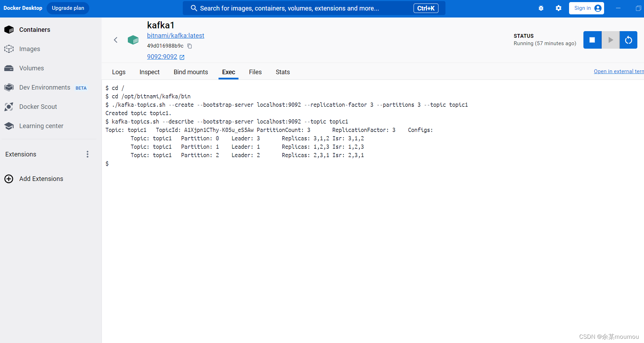This screenshot has width=644, height=343.
Task: Go back using the left chevron
Action: tap(116, 40)
